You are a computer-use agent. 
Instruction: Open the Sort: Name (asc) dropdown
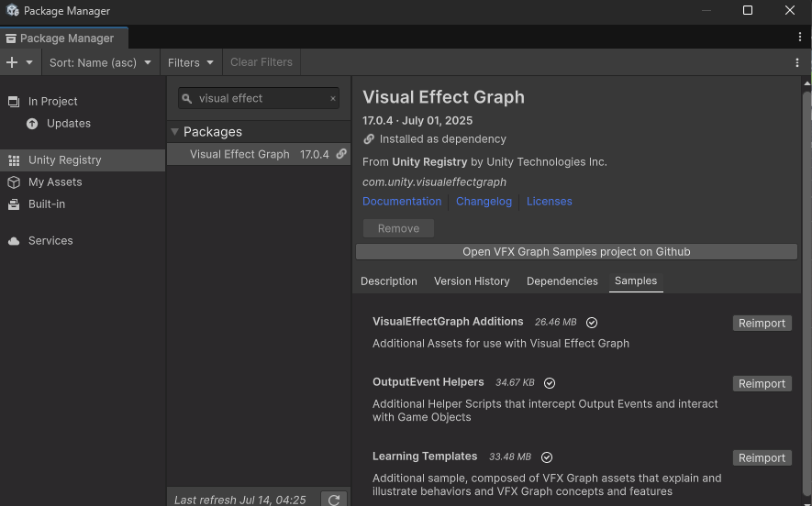tap(100, 62)
